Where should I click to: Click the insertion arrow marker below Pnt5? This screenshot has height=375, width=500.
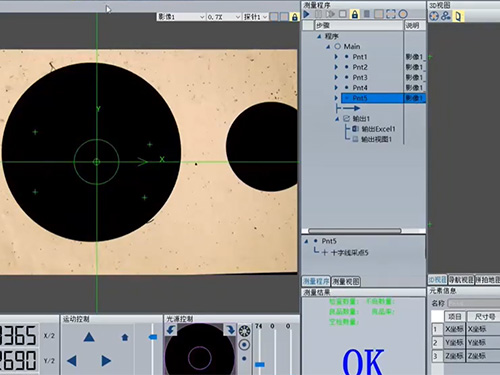click(348, 108)
